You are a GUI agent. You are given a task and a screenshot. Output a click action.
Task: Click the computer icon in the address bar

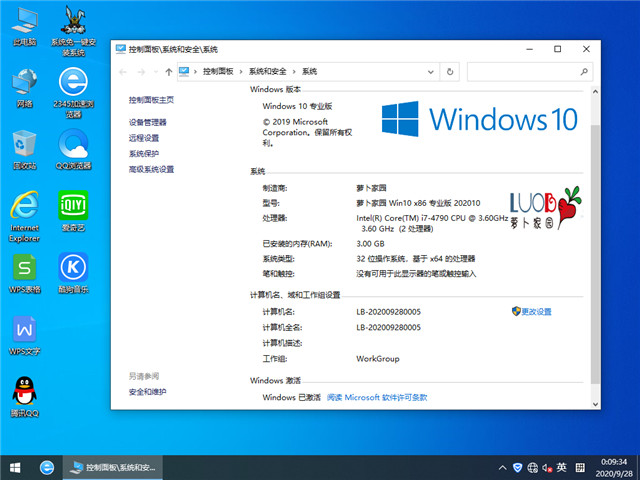click(184, 71)
